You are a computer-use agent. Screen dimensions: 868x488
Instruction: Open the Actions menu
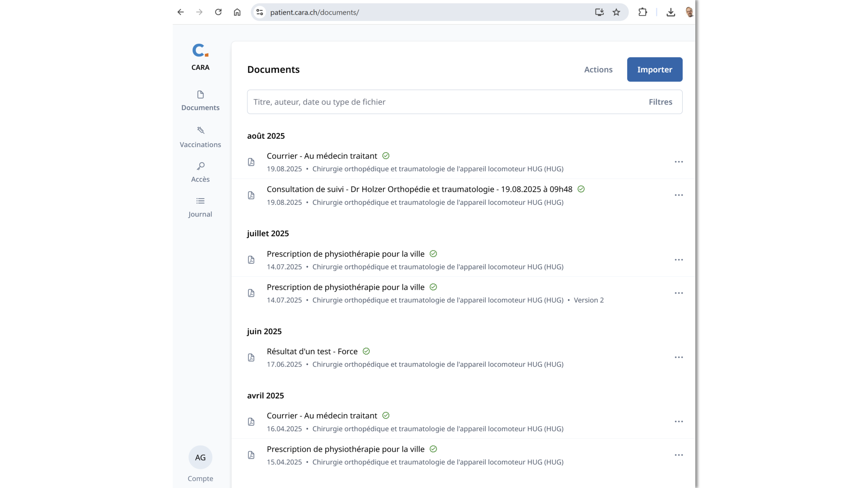click(598, 69)
